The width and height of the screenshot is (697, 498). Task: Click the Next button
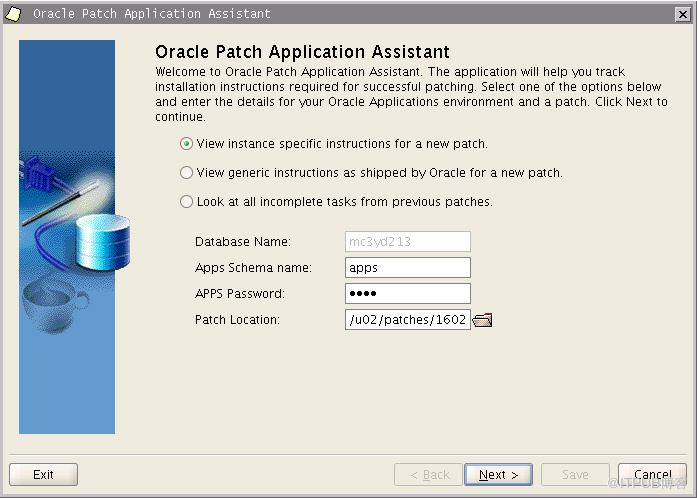tap(498, 474)
